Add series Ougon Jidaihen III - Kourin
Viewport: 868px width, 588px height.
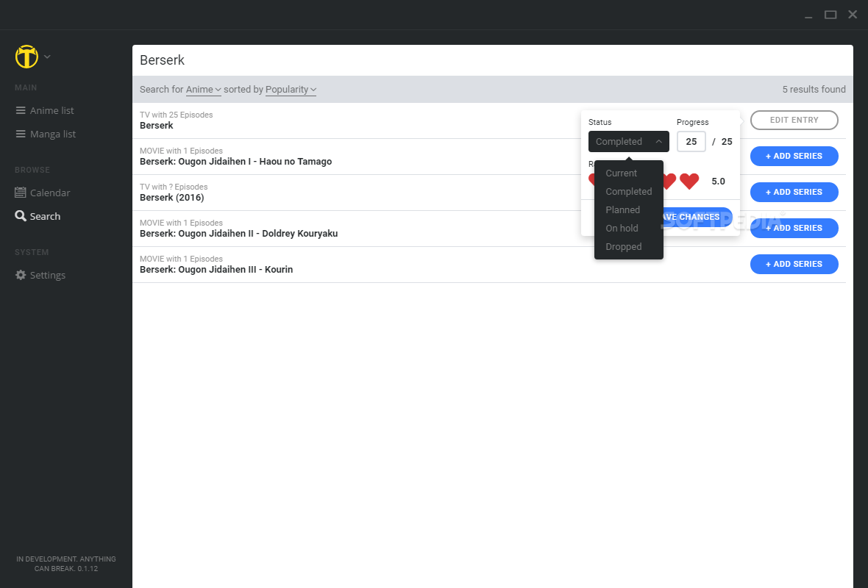794,264
